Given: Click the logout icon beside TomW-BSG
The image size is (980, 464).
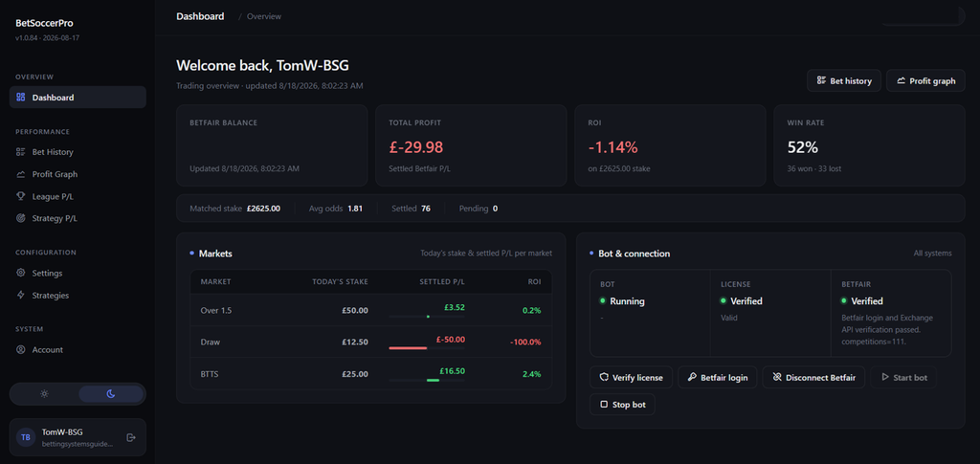Looking at the screenshot, I should [131, 437].
